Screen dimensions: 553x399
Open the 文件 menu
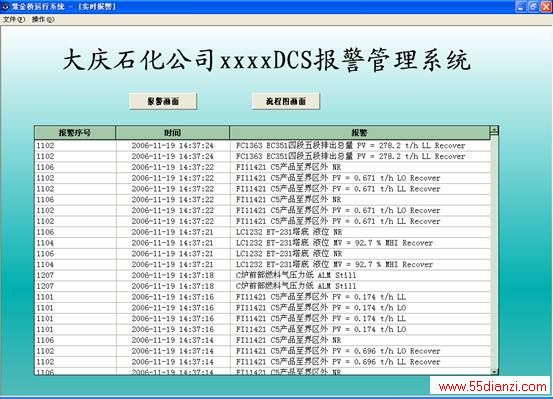14,19
